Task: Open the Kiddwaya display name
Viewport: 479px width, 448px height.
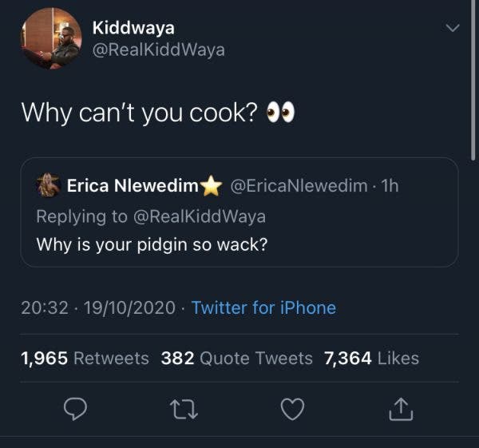Action: pyautogui.click(x=133, y=26)
